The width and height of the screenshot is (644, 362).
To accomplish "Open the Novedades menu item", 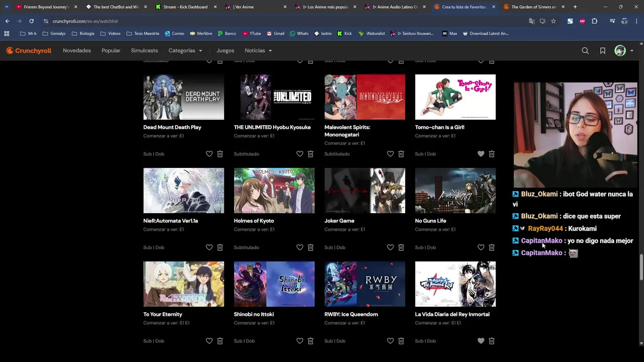I will 77,51.
